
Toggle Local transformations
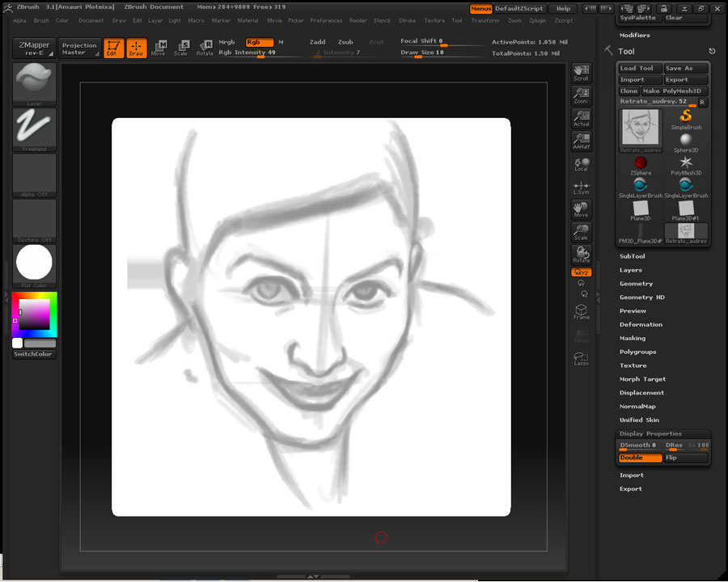pos(582,164)
